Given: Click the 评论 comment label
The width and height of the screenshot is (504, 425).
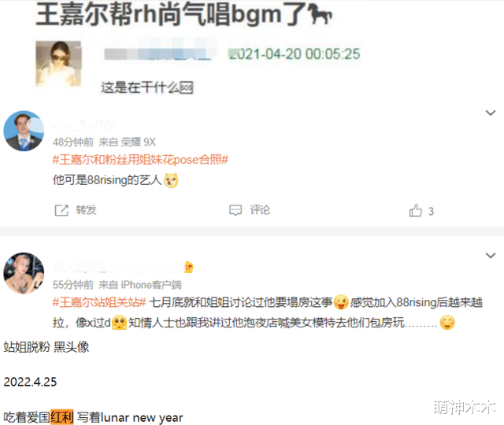Looking at the screenshot, I should (260, 210).
